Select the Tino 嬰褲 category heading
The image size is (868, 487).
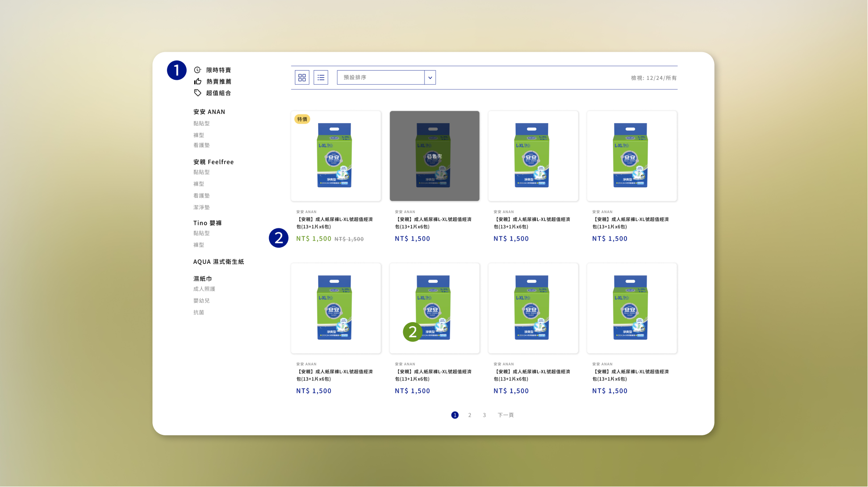pyautogui.click(x=208, y=223)
